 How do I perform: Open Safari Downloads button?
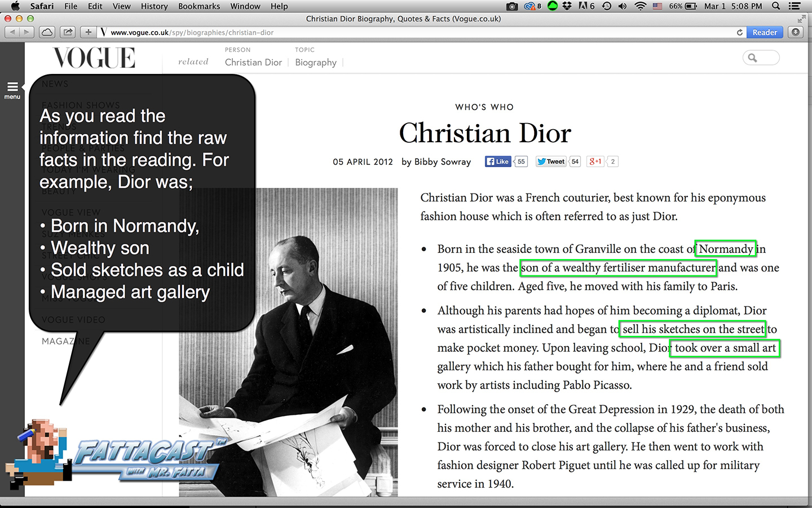(x=796, y=32)
